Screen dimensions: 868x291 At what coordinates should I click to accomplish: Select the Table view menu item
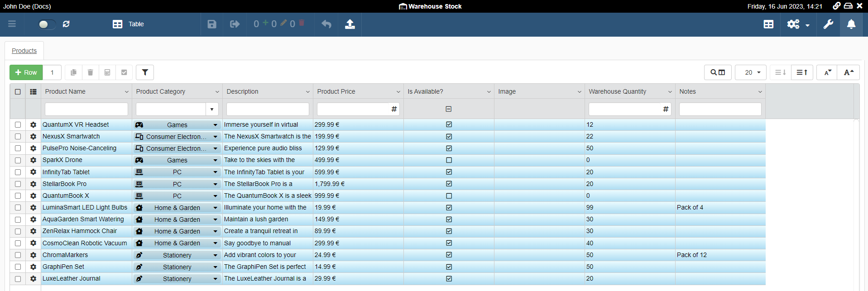click(129, 24)
